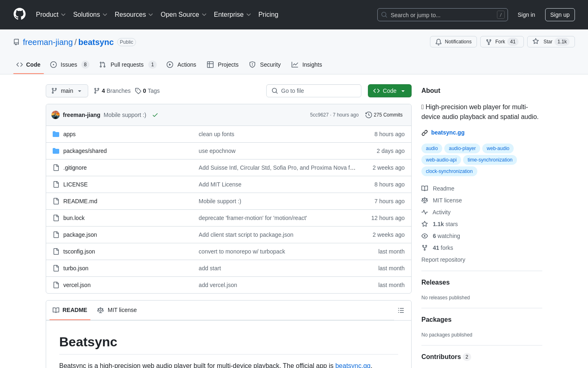Focus the Go to file field
Screen dimensions: 588x368
coord(314,91)
